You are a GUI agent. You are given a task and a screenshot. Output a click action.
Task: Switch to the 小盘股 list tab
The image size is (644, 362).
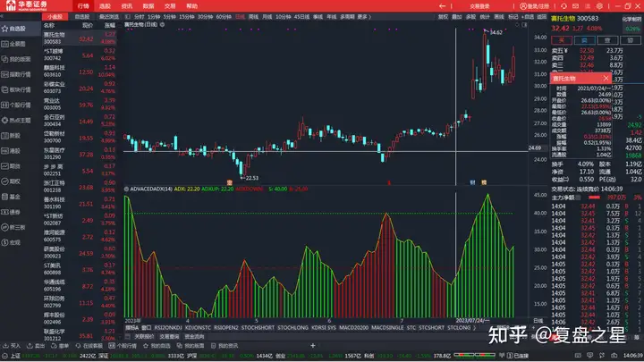point(55,17)
